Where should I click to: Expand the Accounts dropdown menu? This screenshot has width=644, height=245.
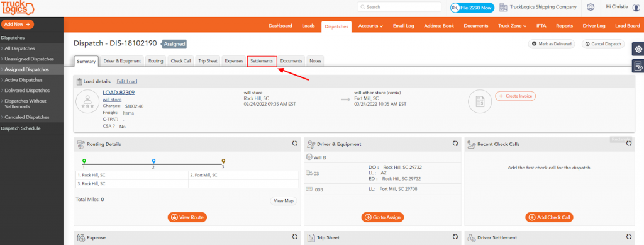[x=370, y=26]
